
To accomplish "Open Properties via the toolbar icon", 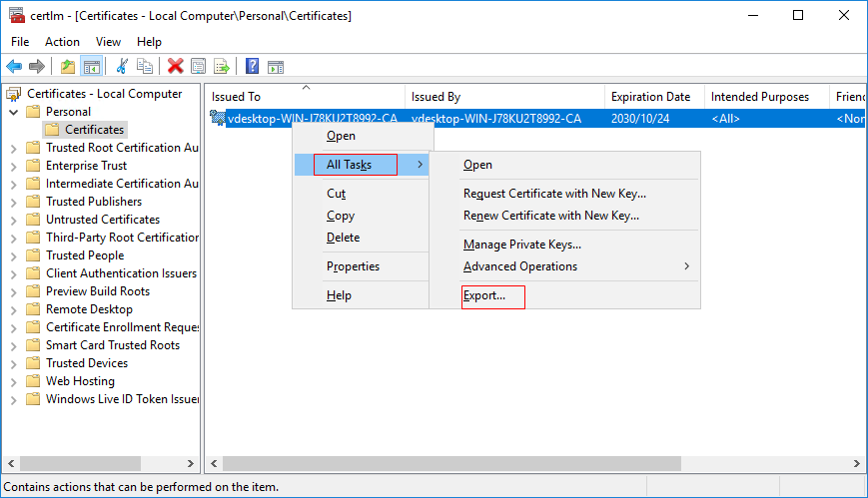I will 199,67.
